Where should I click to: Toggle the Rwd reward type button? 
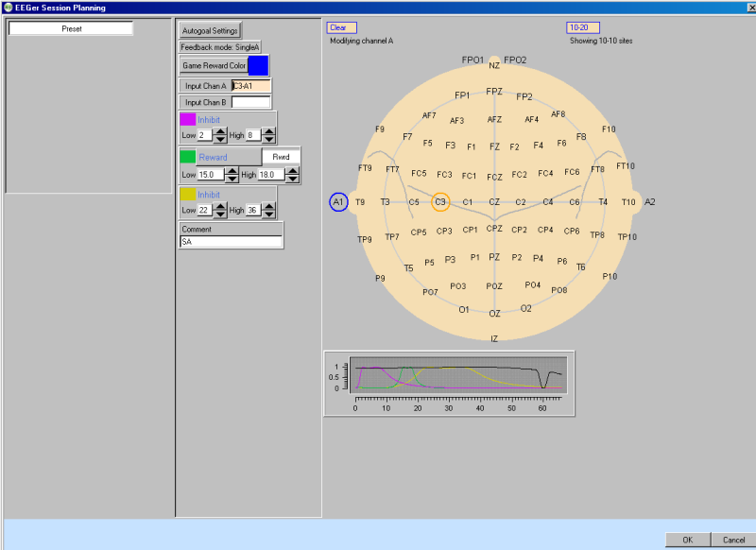tap(281, 157)
